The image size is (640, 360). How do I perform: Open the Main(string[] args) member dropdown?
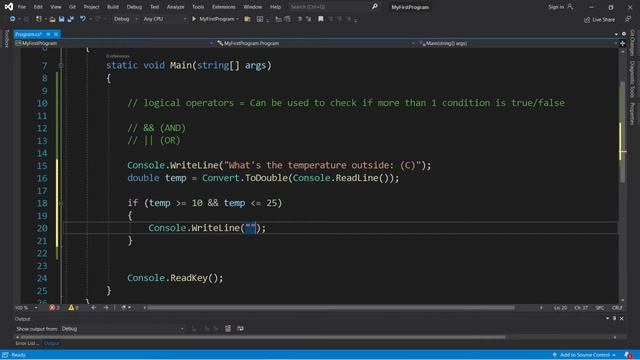click(518, 43)
